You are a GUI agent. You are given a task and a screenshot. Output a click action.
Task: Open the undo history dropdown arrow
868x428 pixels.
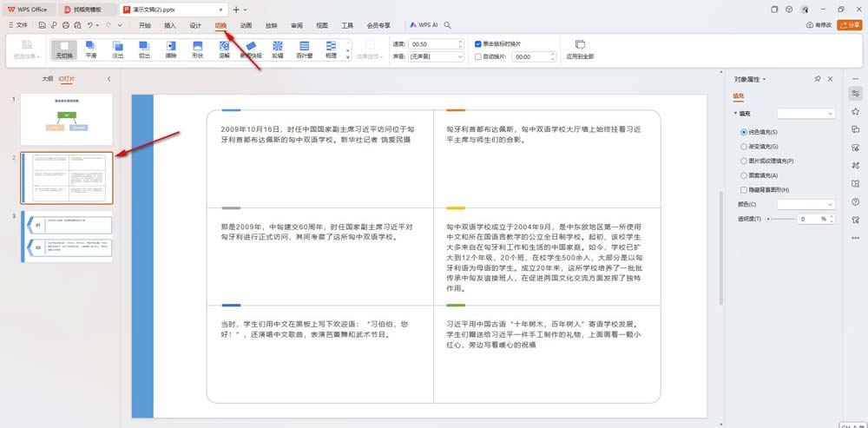[97, 25]
